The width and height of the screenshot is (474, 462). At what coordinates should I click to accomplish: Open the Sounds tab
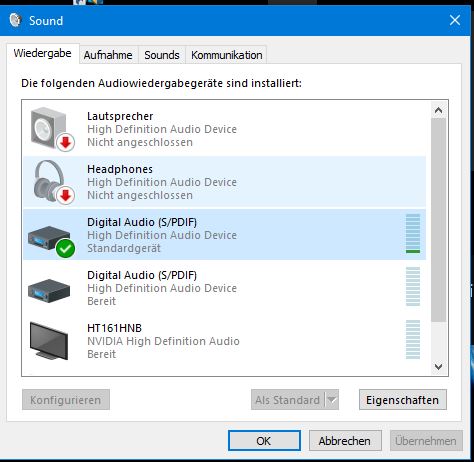point(162,55)
